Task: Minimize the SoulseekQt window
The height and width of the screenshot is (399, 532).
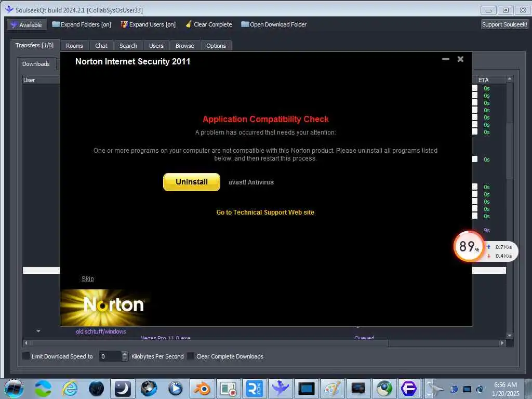Action: click(488, 10)
